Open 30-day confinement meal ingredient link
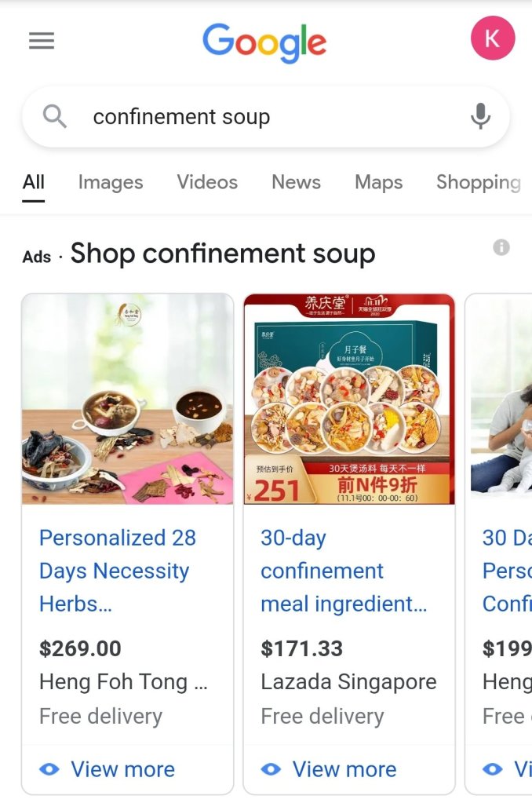 pos(344,571)
